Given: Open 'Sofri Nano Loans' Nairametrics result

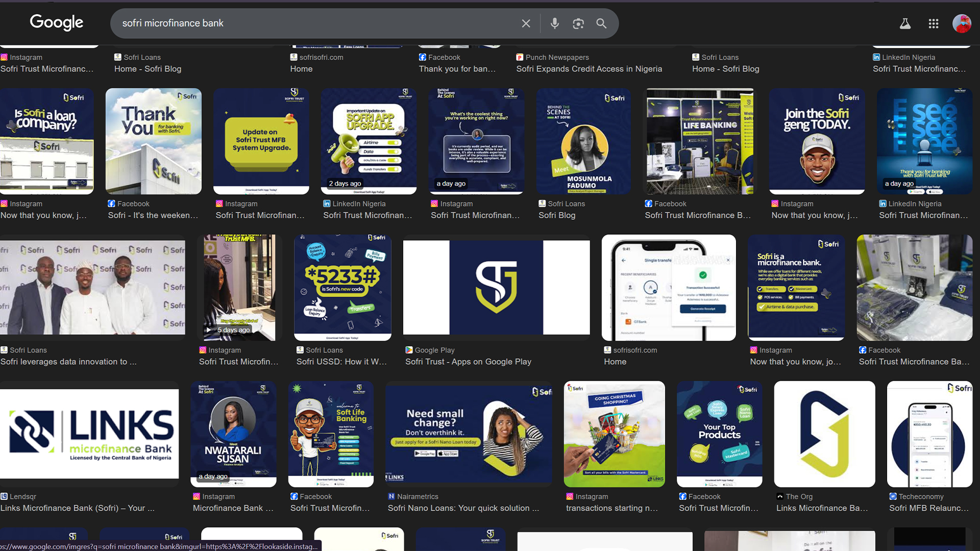Looking at the screenshot, I should (463, 508).
